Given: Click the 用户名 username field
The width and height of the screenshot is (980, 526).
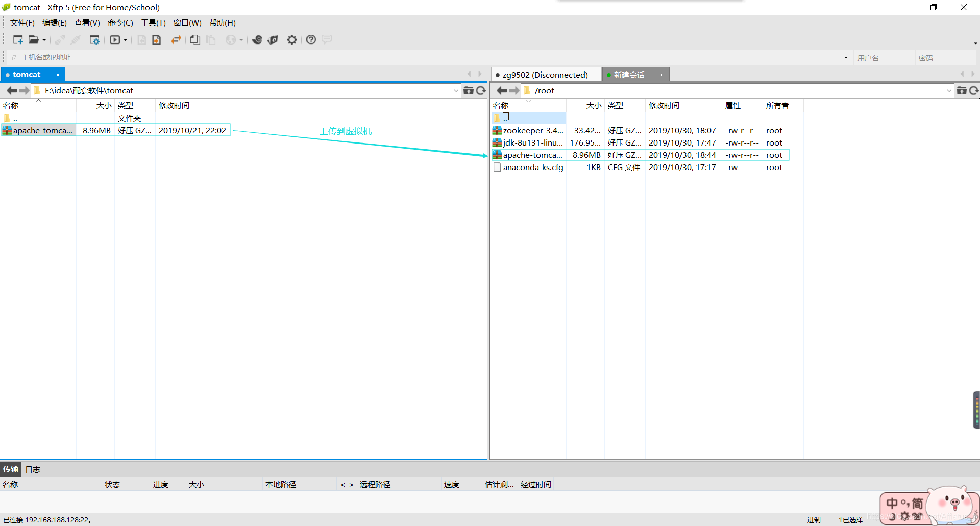Looking at the screenshot, I should pos(884,58).
